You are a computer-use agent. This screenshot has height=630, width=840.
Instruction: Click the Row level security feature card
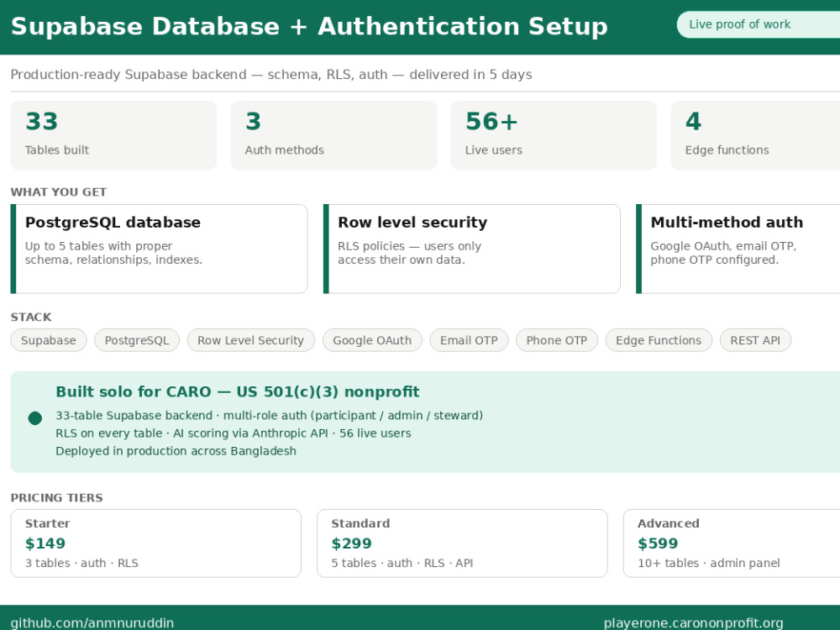[472, 249]
